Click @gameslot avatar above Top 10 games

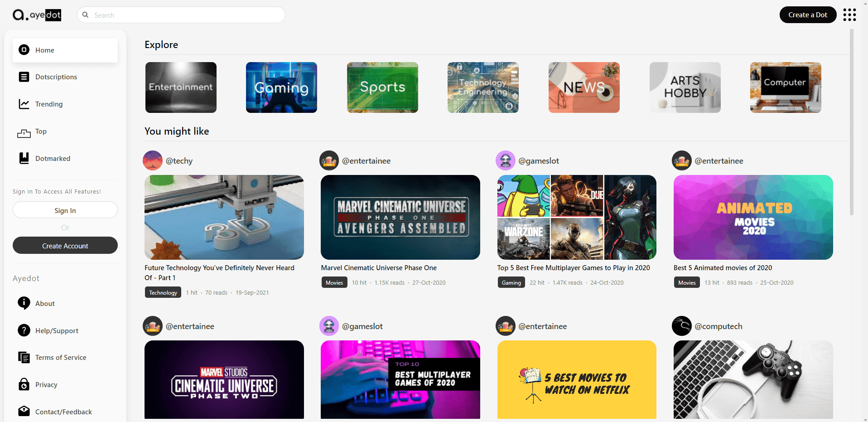329,326
